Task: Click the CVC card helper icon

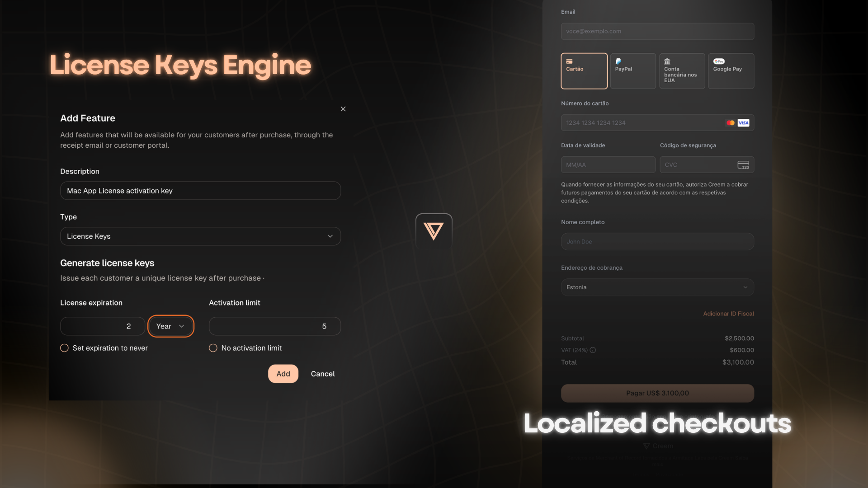Action: click(743, 165)
